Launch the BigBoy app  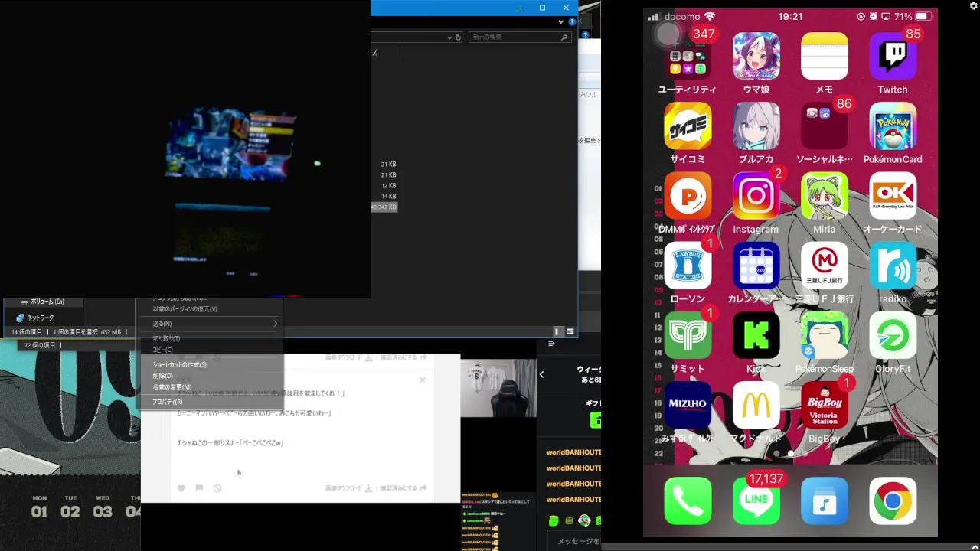coord(824,406)
